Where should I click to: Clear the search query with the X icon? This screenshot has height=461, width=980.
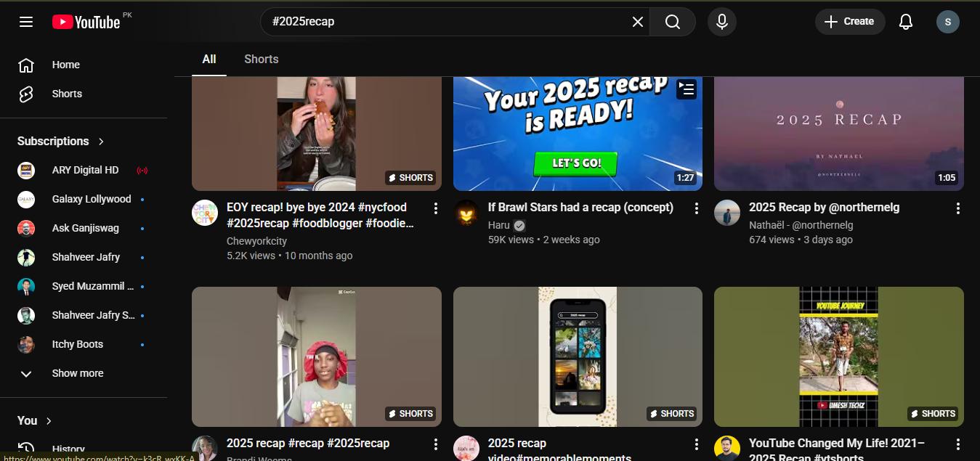coord(637,22)
